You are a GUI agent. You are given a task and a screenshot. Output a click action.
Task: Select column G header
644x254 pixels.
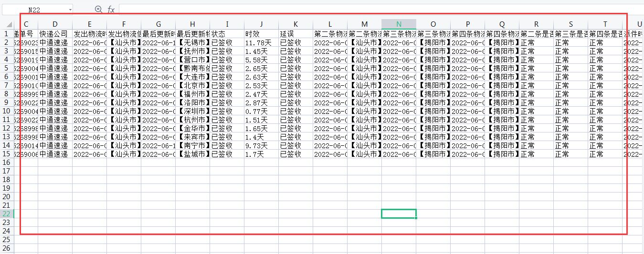158,24
